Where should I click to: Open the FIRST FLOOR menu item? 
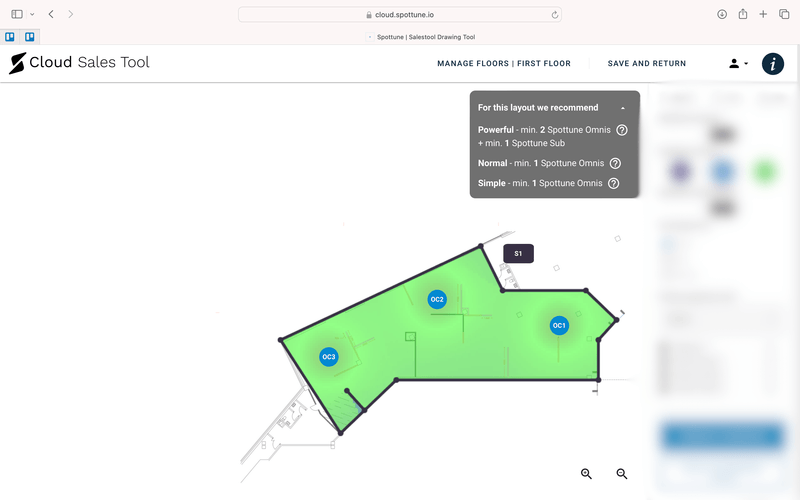point(544,63)
